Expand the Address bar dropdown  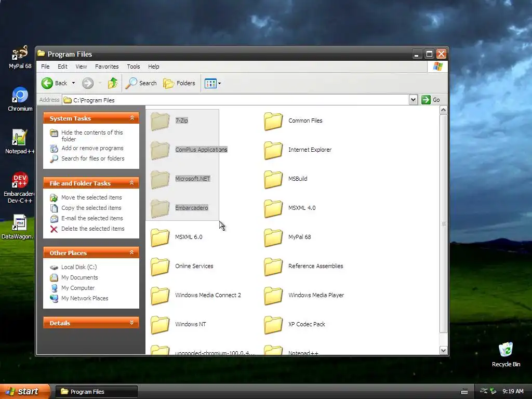[x=413, y=100]
